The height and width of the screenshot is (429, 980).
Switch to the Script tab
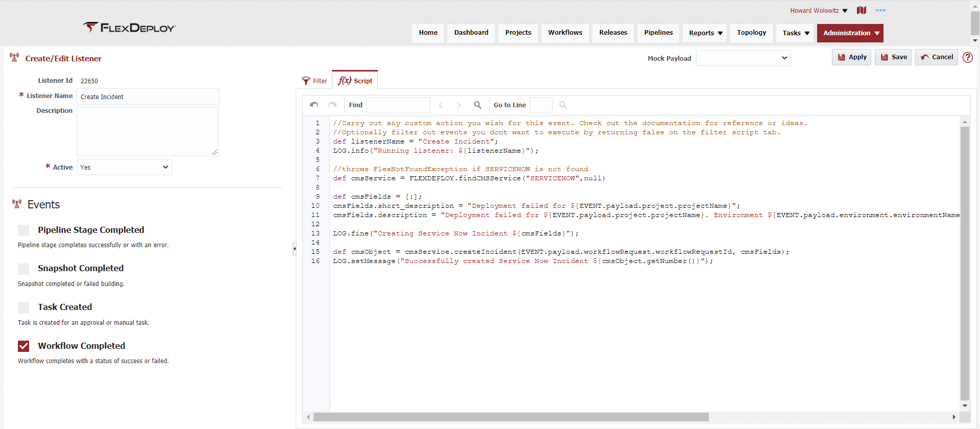click(355, 80)
